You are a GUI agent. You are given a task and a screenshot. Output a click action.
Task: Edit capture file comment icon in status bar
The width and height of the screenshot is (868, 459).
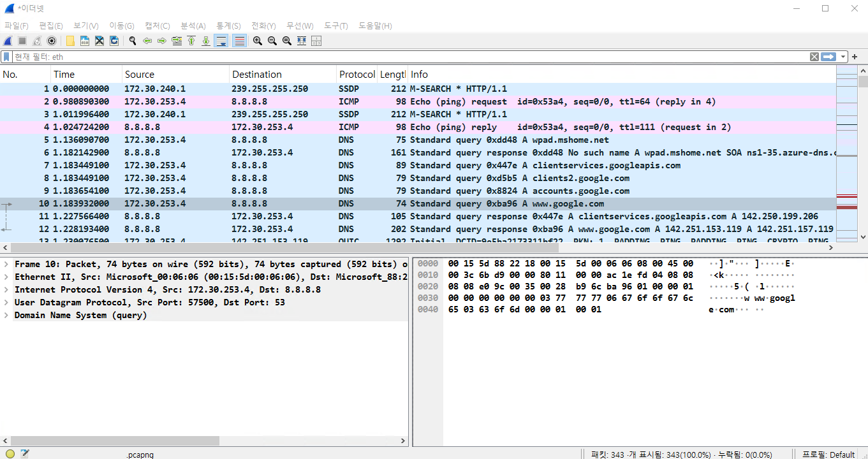coord(25,454)
